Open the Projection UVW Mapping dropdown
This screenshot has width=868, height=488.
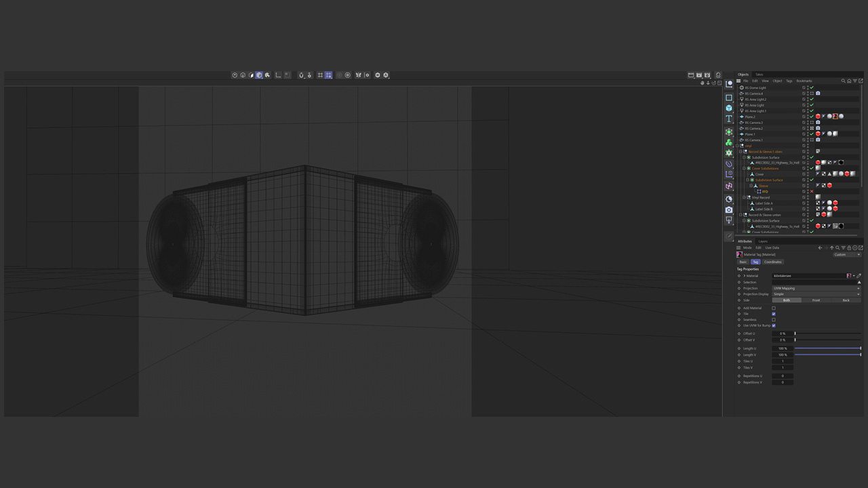pos(816,288)
